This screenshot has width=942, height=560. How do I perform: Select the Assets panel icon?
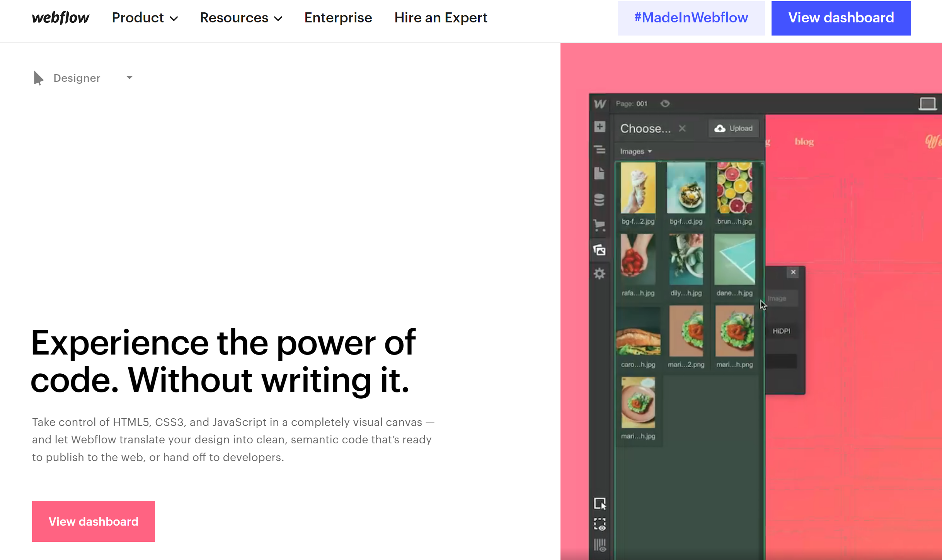[600, 250]
